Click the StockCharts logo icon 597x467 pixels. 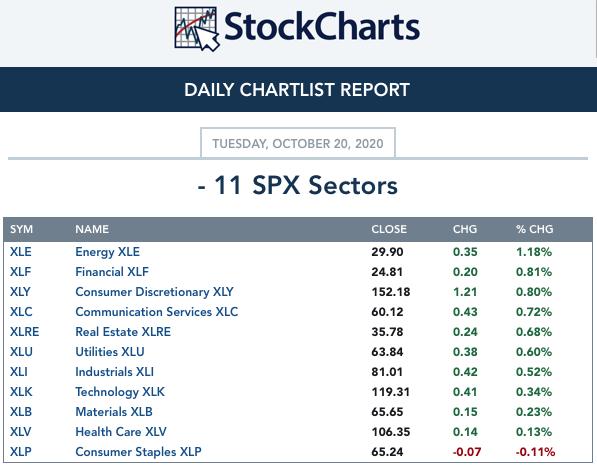point(197,29)
